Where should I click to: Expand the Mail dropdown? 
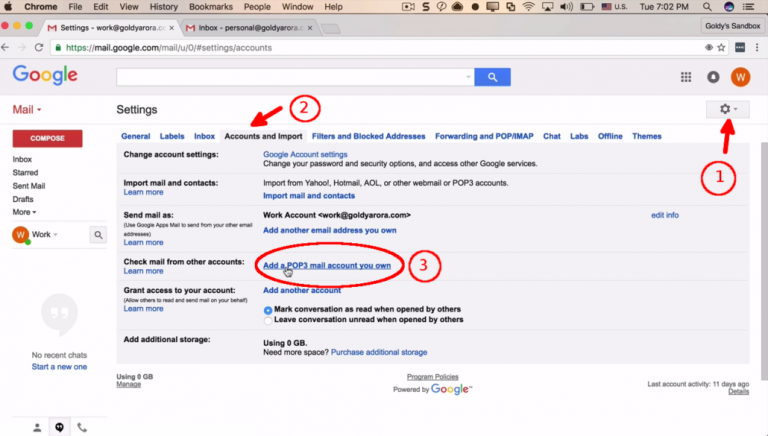point(27,109)
